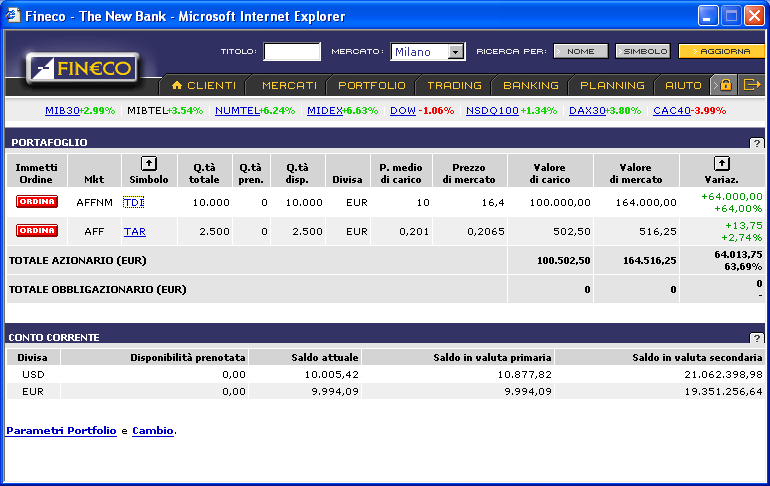The height and width of the screenshot is (486, 770).
Task: Click market value 164.000,00 cell
Action: pyautogui.click(x=646, y=202)
